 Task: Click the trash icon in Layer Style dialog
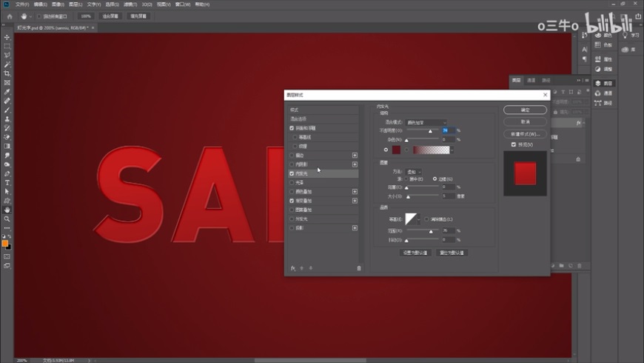[359, 268]
